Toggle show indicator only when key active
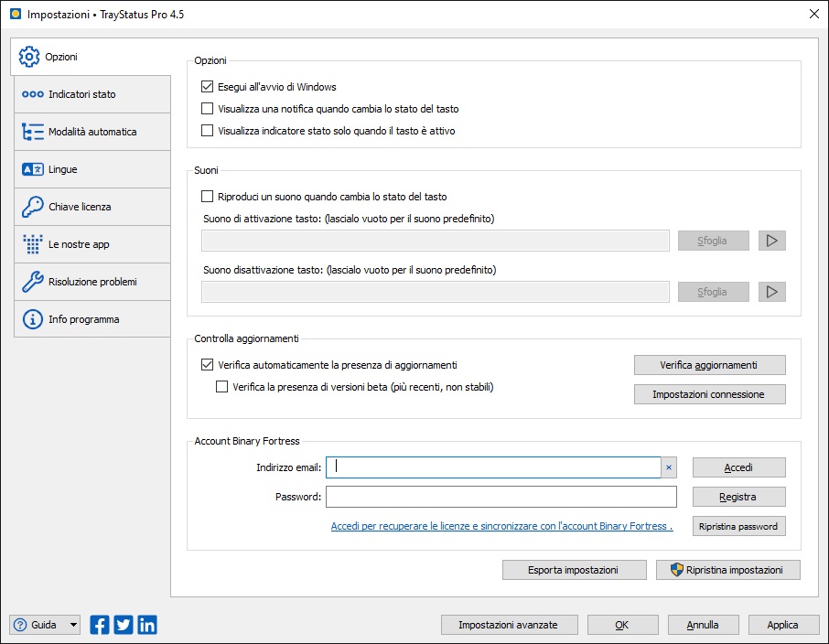829x644 pixels. pos(207,131)
